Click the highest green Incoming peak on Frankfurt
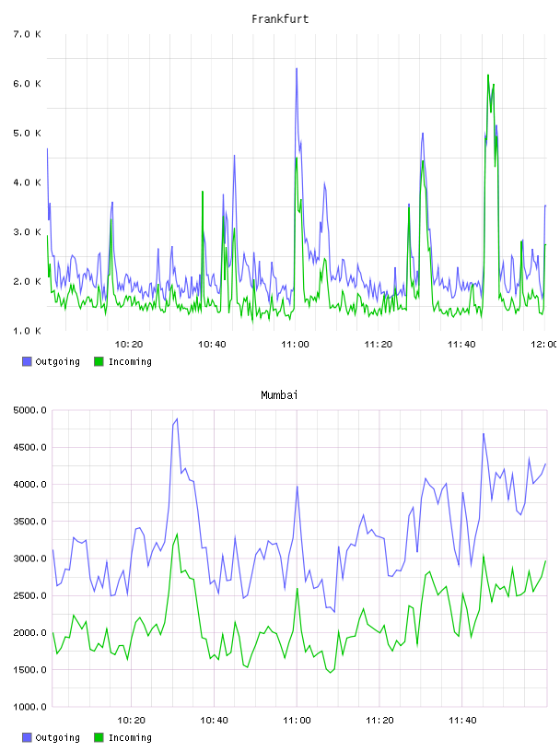 coord(488,76)
